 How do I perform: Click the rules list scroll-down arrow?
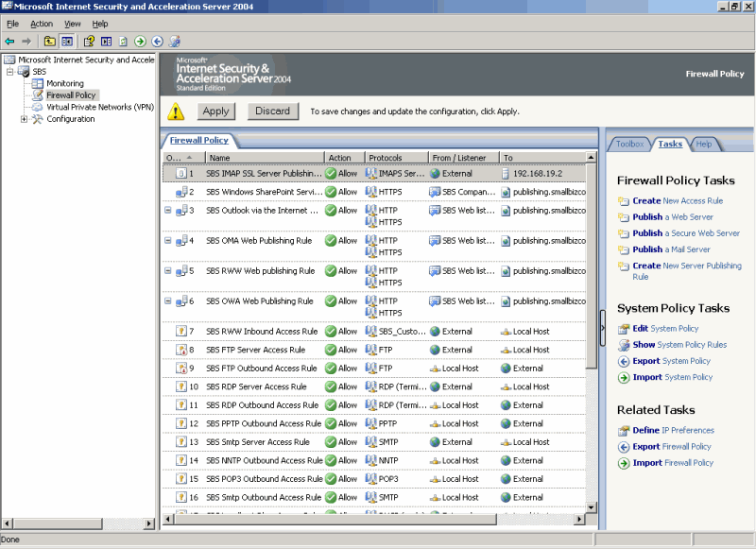click(592, 507)
